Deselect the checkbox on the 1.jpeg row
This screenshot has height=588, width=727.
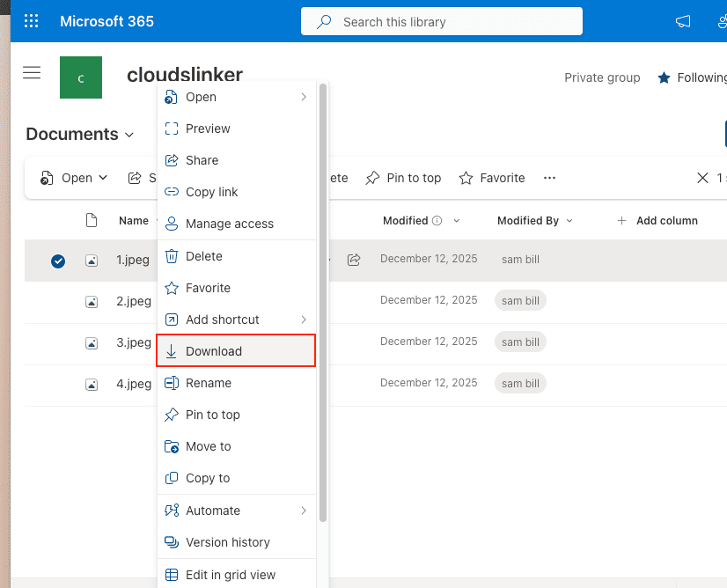pyautogui.click(x=58, y=261)
